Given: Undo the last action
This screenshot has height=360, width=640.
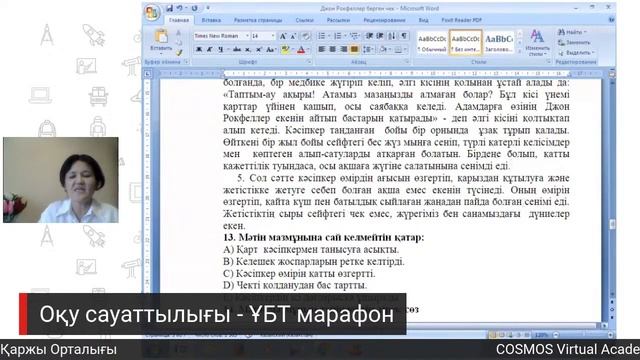Looking at the screenshot, I should (180, 8).
